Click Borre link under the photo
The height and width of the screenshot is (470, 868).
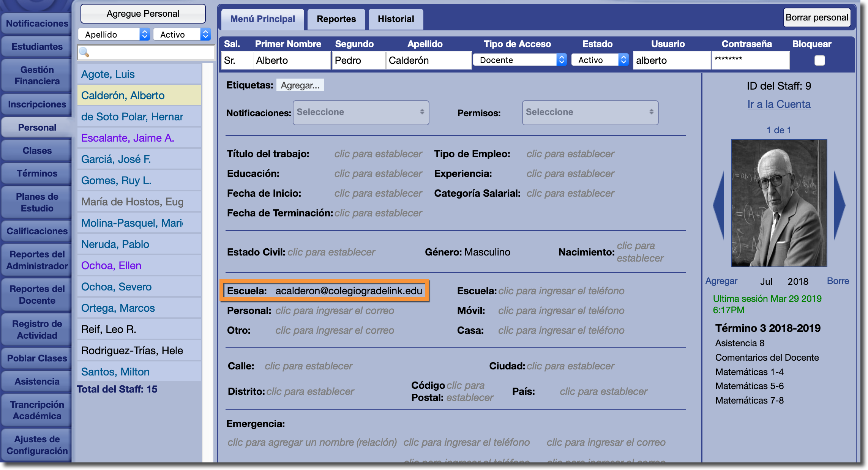click(838, 281)
